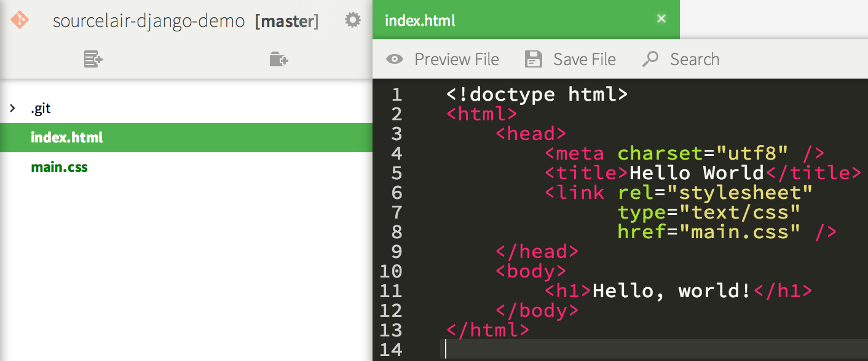Close the index.html tab
The height and width of the screenshot is (361, 868).
661,19
